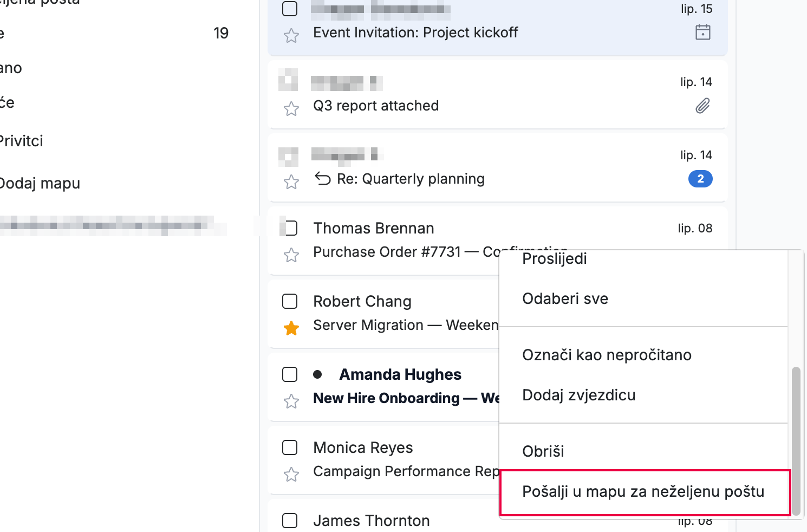Star the Monica Reyes campaign email
This screenshot has height=532, width=807.
coord(291,475)
